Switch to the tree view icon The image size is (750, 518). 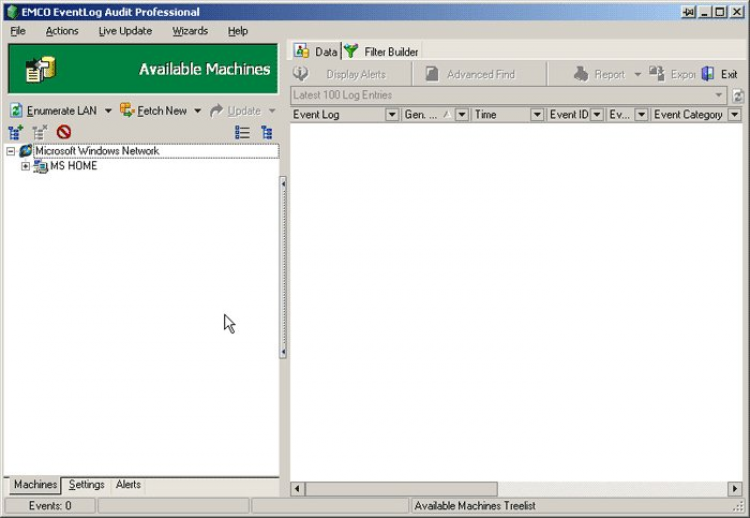pyautogui.click(x=267, y=132)
